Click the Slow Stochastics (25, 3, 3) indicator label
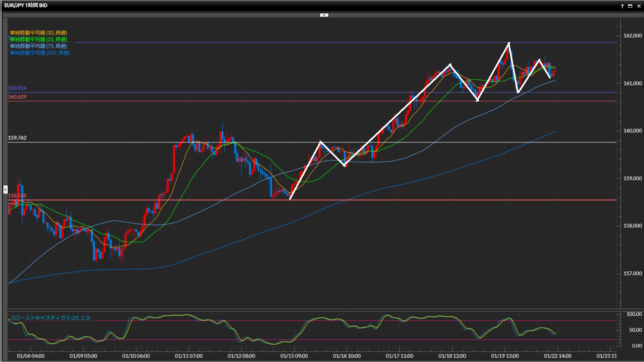Viewport: 644px width, 362px height. coord(50,318)
